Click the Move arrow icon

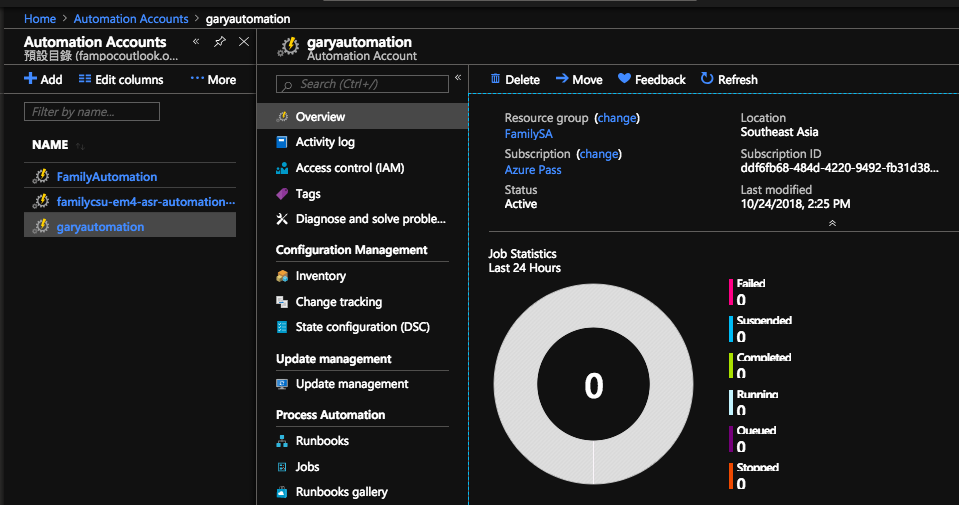point(561,78)
